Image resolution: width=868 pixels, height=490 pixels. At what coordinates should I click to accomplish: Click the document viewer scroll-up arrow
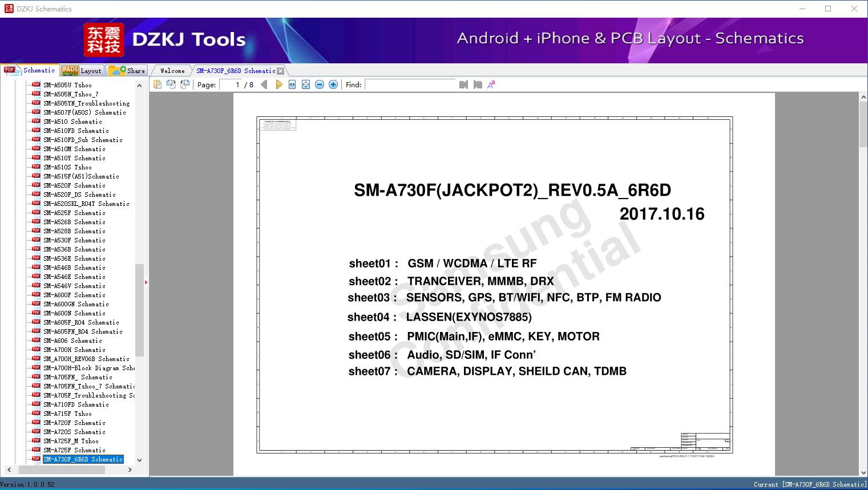point(863,98)
